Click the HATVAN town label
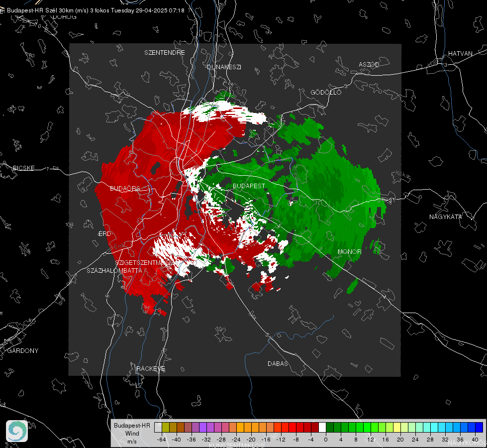This screenshot has height=448, width=487. coord(460,54)
